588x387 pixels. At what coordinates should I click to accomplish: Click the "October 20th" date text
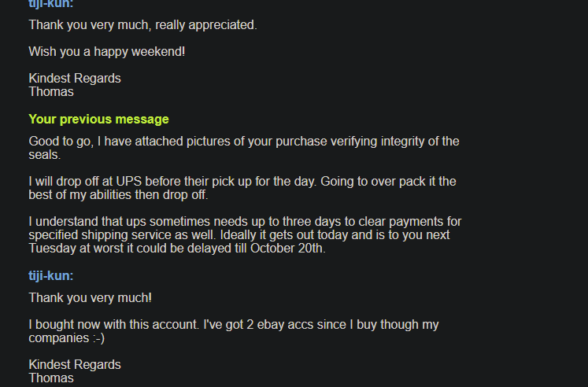(x=287, y=249)
